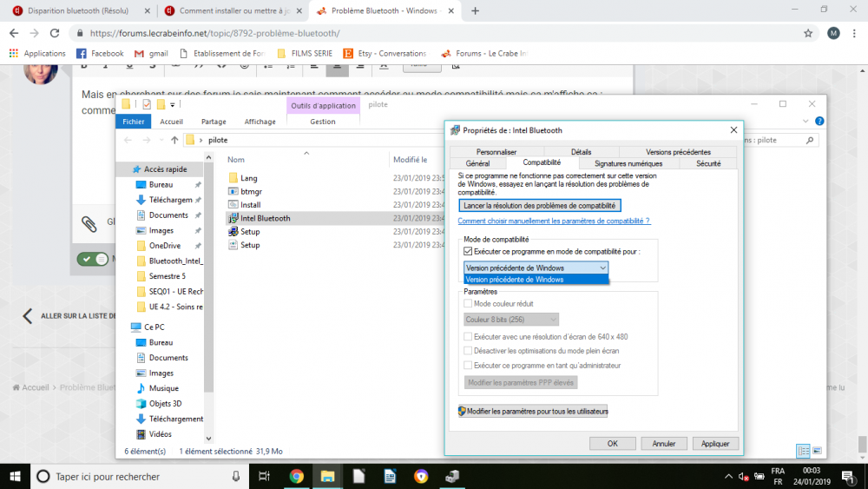This screenshot has height=489, width=868.
Task: Open Task View from the taskbar
Action: pyautogui.click(x=265, y=476)
